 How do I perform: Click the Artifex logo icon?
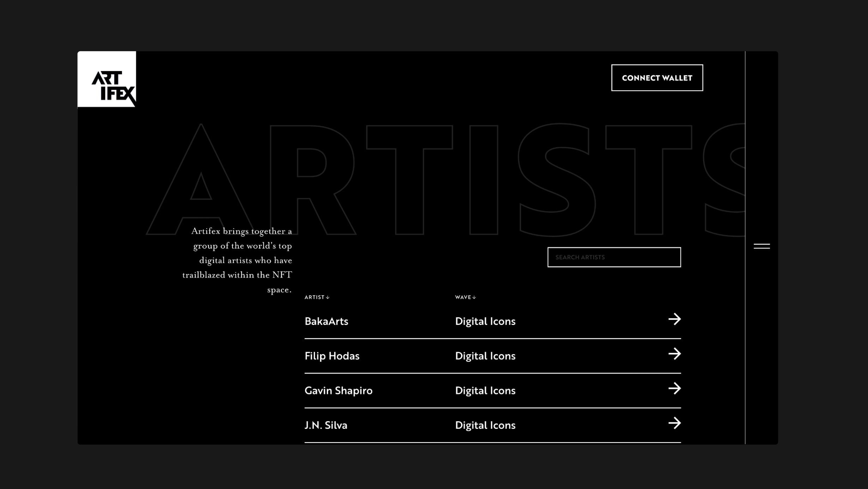tap(107, 79)
